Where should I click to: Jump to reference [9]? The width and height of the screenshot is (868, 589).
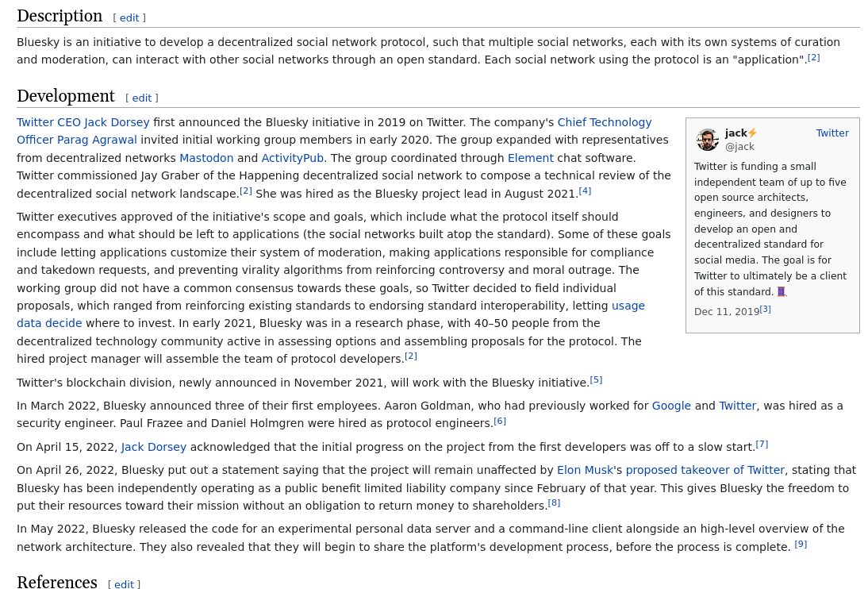coord(801,544)
